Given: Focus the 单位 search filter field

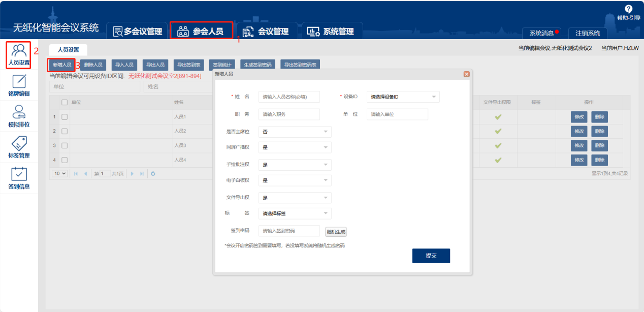Looking at the screenshot, I should (94, 87).
